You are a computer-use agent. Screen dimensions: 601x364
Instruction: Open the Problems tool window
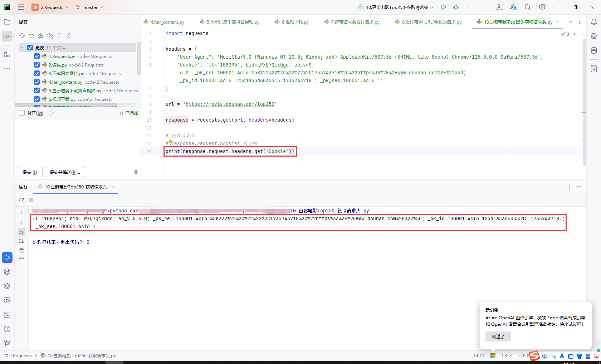click(x=7, y=329)
